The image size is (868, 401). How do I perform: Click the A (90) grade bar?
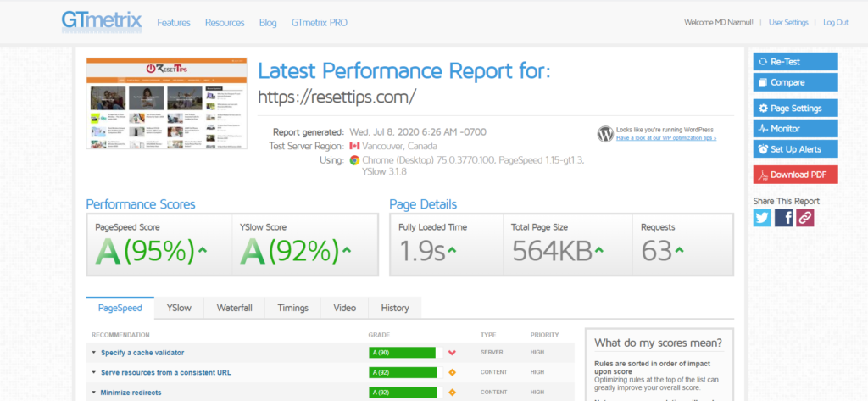tap(403, 353)
